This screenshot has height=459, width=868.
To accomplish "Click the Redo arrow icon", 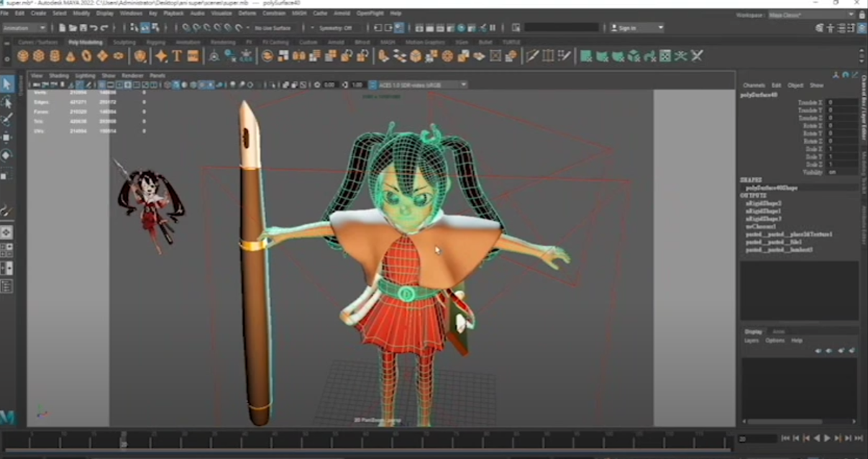I will pos(104,28).
